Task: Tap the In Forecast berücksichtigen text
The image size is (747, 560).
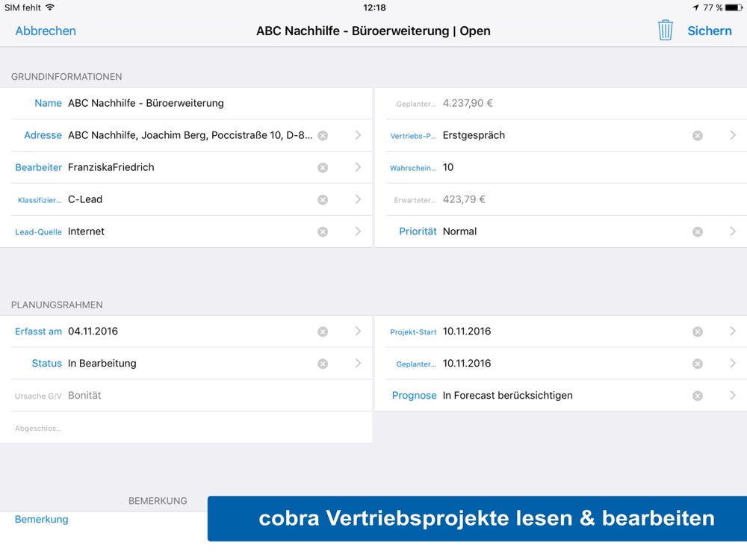Action: point(508,395)
